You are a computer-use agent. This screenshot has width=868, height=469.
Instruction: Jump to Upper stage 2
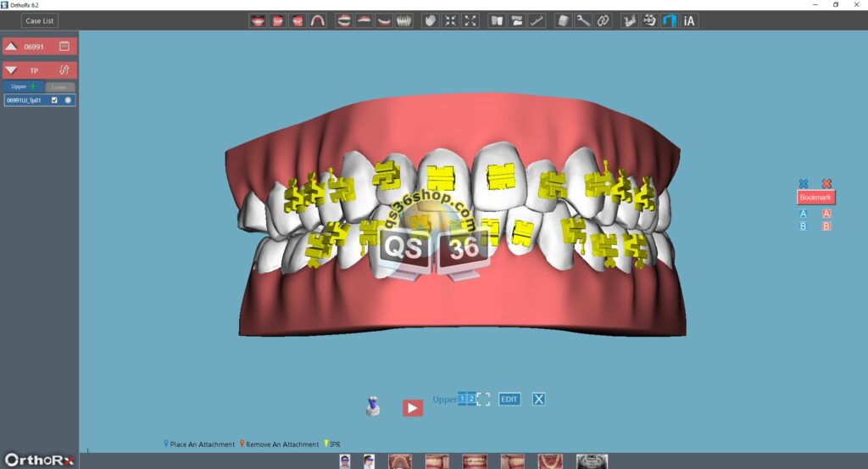click(471, 399)
